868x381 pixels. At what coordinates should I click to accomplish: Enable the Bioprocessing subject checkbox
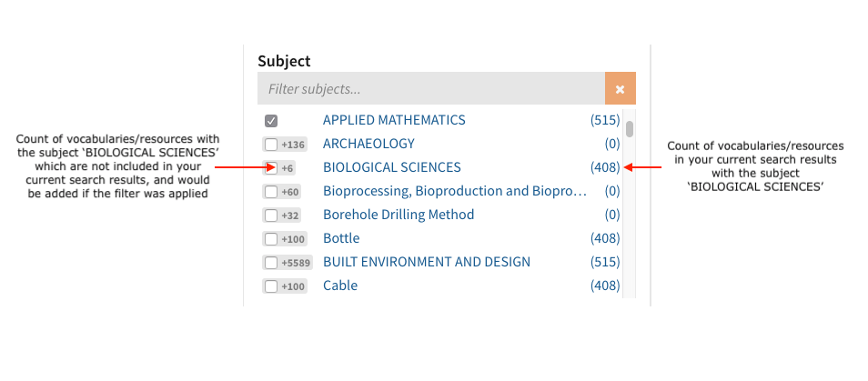click(x=271, y=192)
